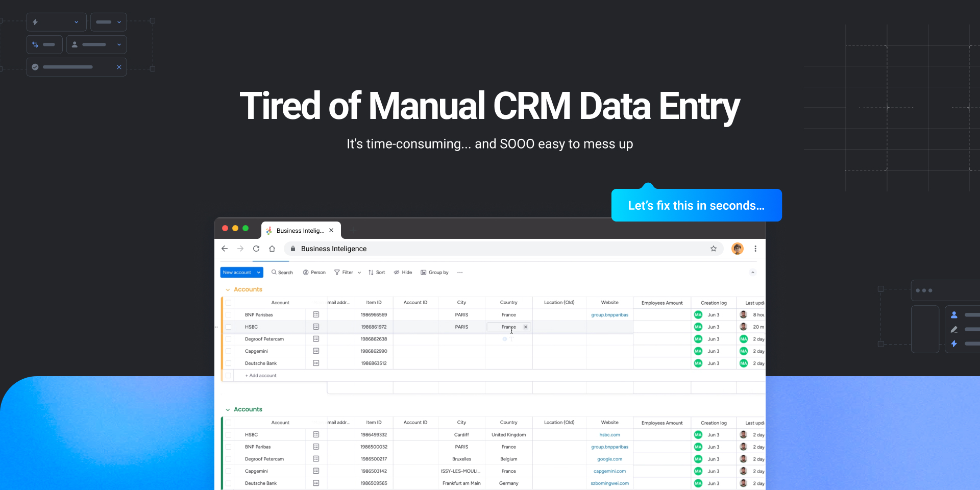
Task: Collapse the second Accounts group
Action: (228, 410)
